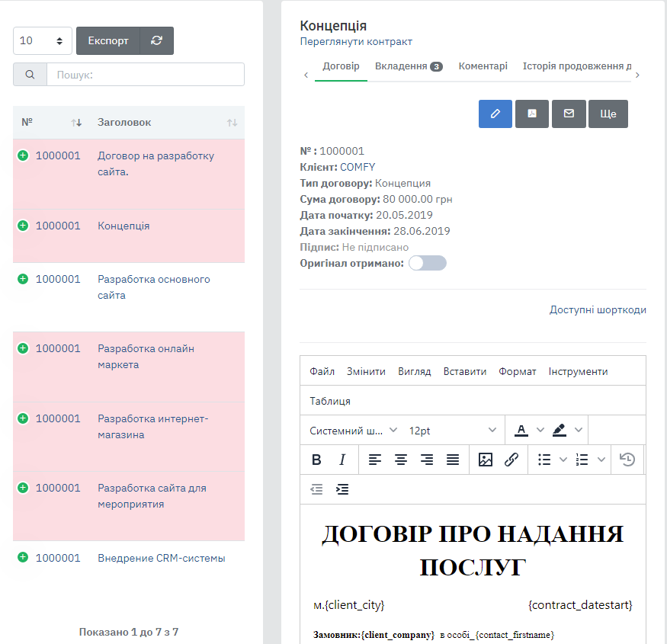Click the Експорт button
Image resolution: width=667 pixels, height=644 pixels.
tap(108, 41)
